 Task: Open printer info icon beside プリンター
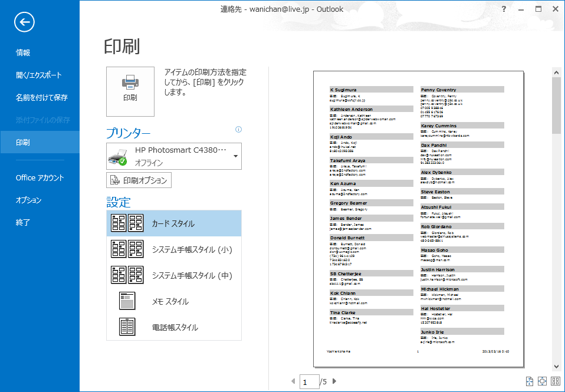238,129
